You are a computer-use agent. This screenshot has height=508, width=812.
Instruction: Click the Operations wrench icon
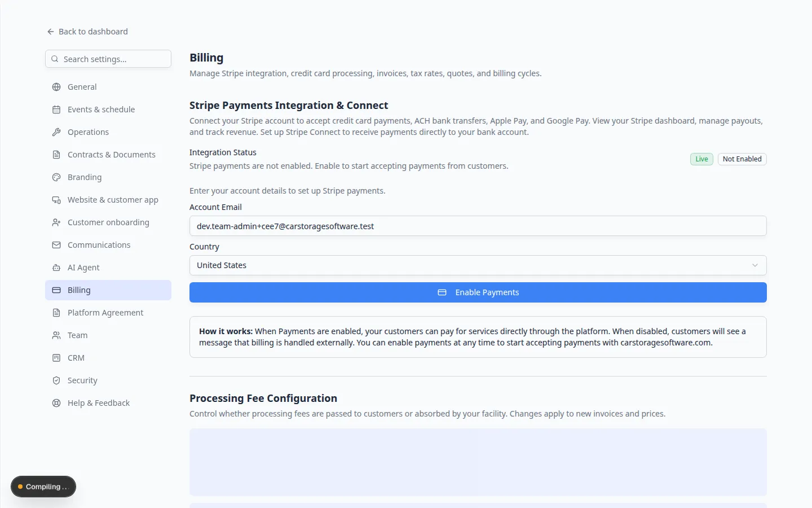coord(56,132)
